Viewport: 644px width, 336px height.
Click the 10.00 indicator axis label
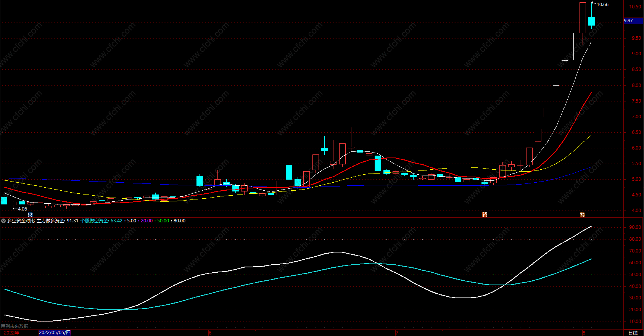coord(635,322)
